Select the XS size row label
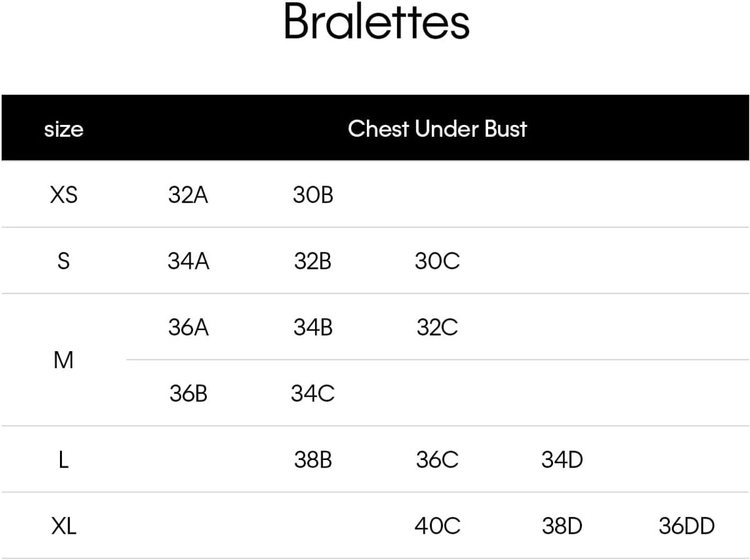Screen dimensions: 750x560 [63, 195]
